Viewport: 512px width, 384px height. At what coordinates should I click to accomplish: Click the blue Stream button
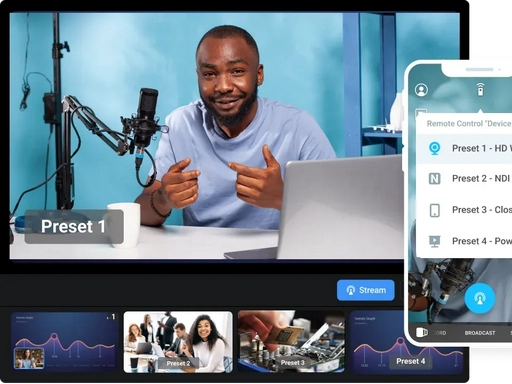pos(366,290)
